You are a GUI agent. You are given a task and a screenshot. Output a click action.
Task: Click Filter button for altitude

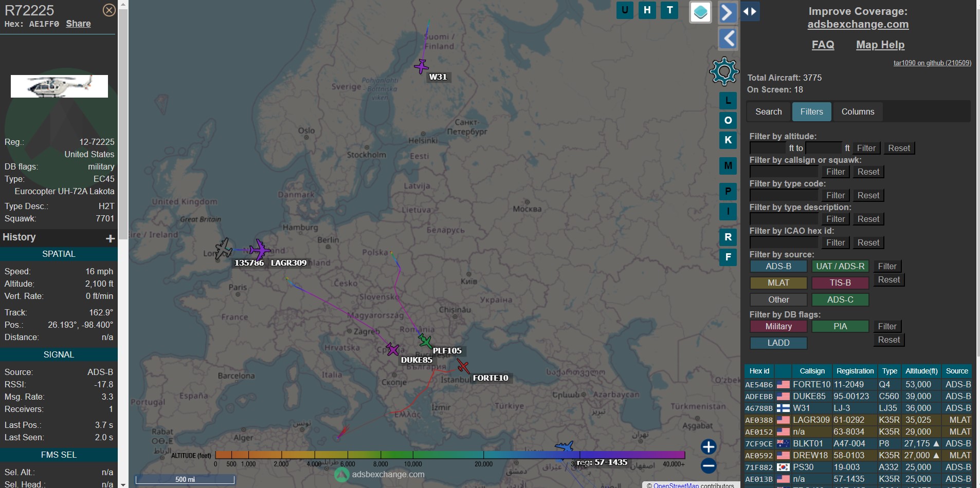point(866,148)
